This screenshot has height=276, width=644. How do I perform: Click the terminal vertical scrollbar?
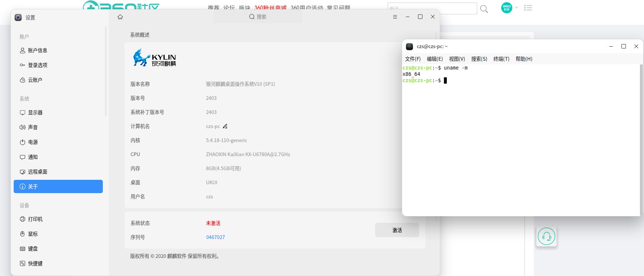click(x=641, y=139)
